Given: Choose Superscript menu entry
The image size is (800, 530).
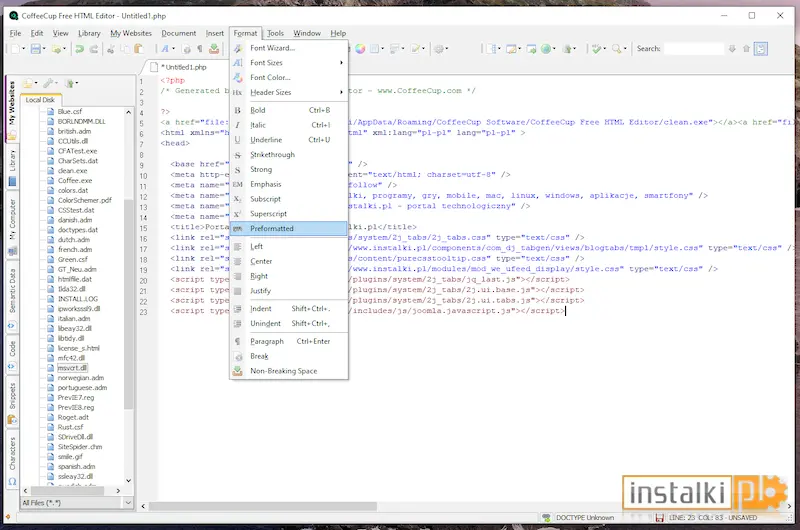Looking at the screenshot, I should 289,214.
